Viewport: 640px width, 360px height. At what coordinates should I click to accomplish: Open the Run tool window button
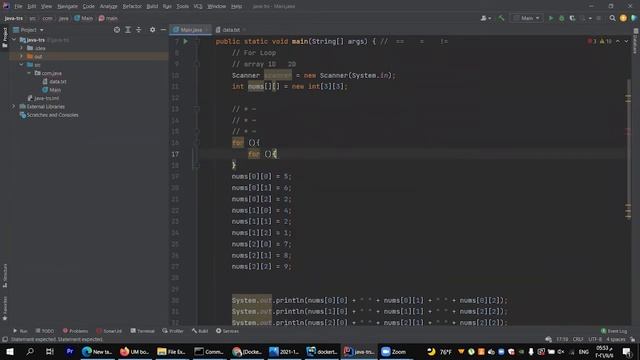[20, 331]
